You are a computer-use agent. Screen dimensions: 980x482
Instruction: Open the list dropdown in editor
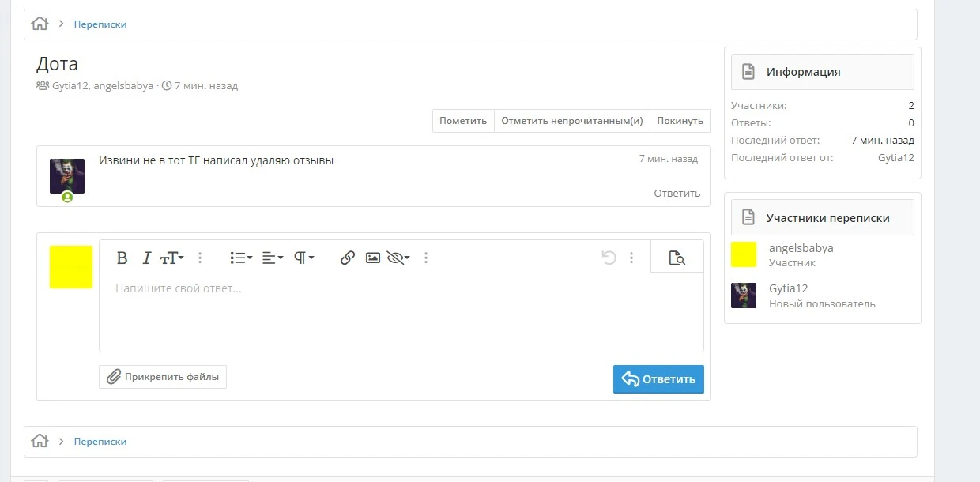[x=241, y=258]
